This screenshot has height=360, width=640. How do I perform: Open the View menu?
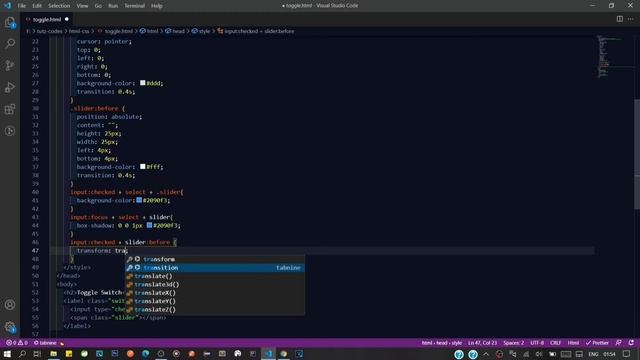coord(82,6)
